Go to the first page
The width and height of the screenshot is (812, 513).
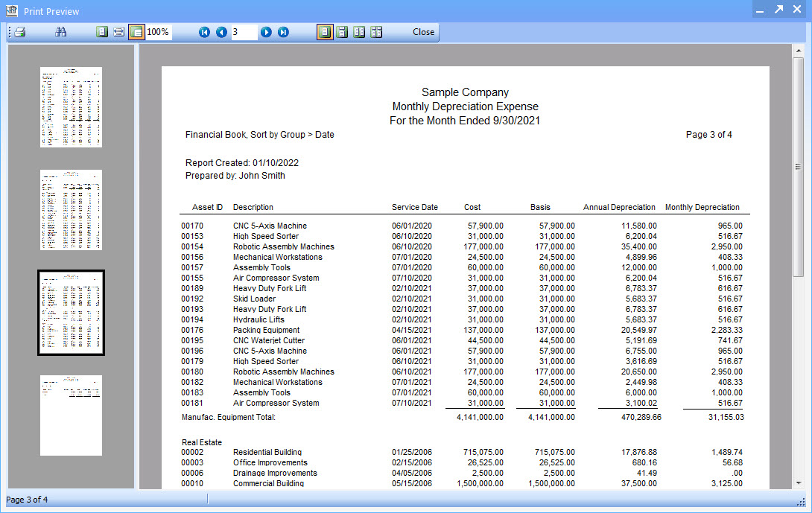[x=204, y=32]
